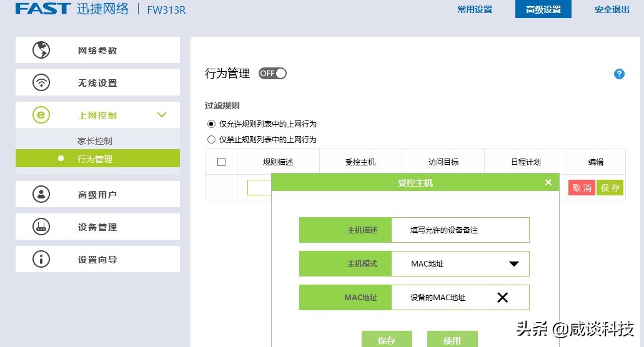Click the 主机描述 input field
The height and width of the screenshot is (347, 644).
click(460, 230)
